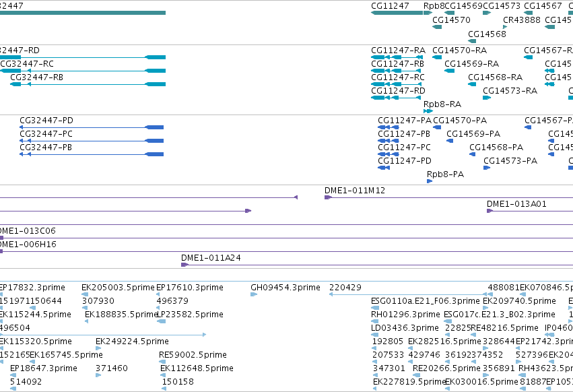573x392 pixels.
Task: Click the 150158 feature label
Action: (x=178, y=382)
